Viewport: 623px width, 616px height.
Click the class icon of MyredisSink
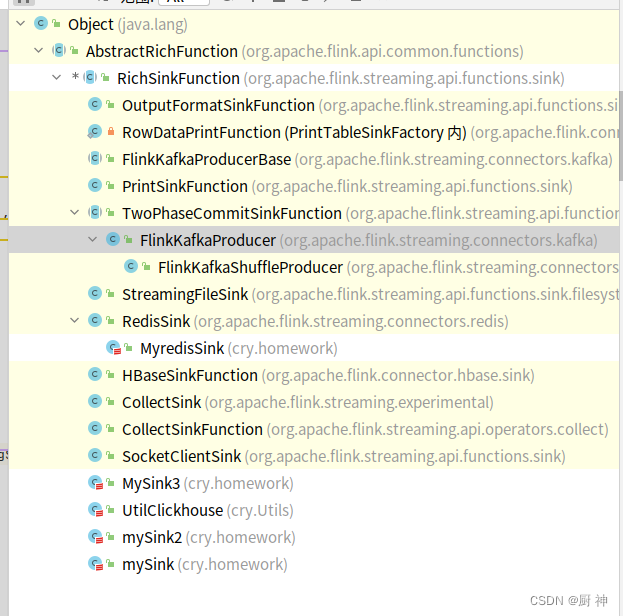(113, 348)
